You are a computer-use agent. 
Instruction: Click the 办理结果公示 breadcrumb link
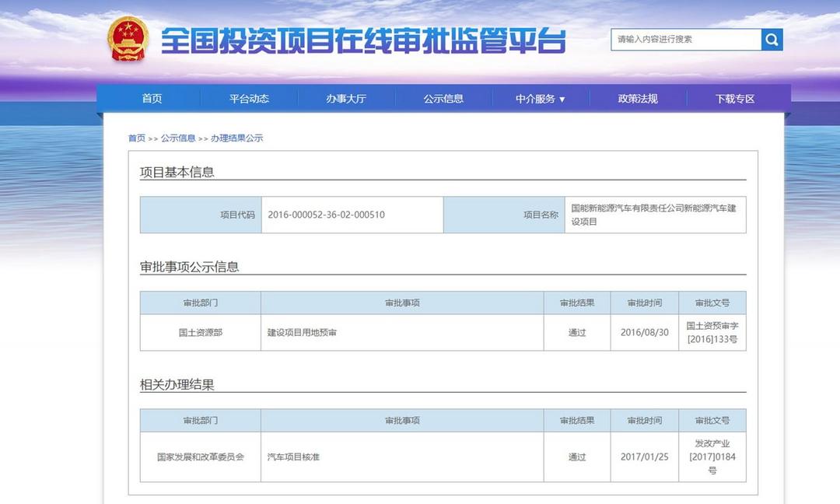coord(236,138)
